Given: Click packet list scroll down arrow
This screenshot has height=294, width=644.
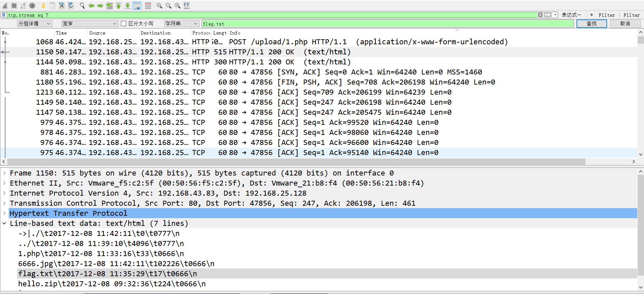Looking at the screenshot, I should (x=641, y=154).
